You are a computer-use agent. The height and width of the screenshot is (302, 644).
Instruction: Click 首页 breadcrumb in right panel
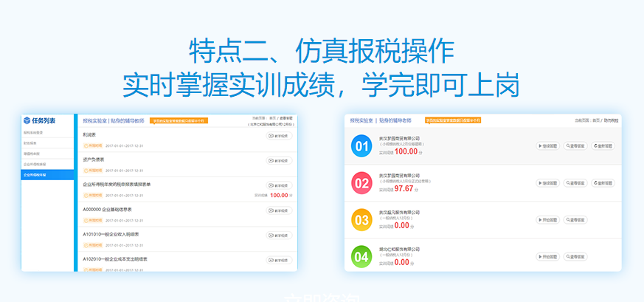[597, 120]
